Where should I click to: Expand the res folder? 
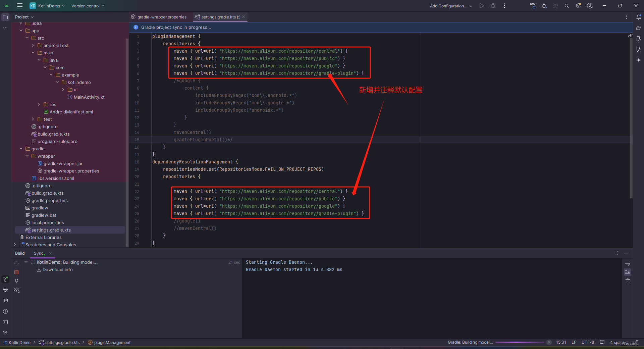coord(39,104)
